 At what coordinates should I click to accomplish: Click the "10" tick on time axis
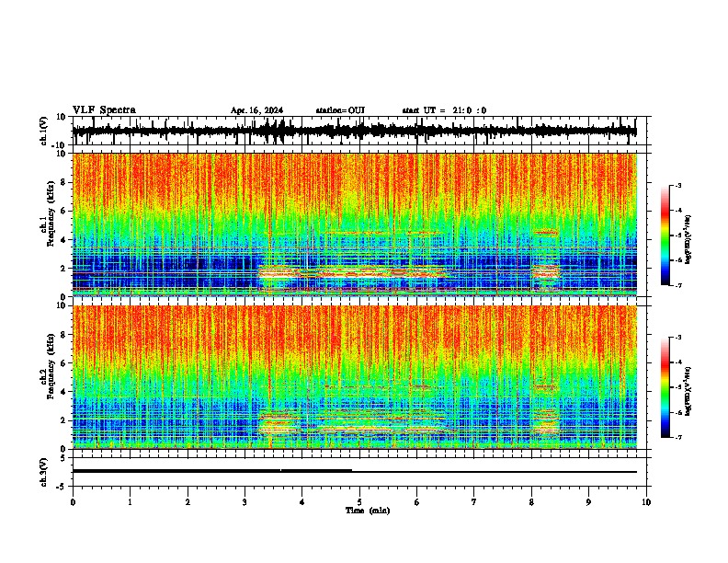[x=646, y=502]
